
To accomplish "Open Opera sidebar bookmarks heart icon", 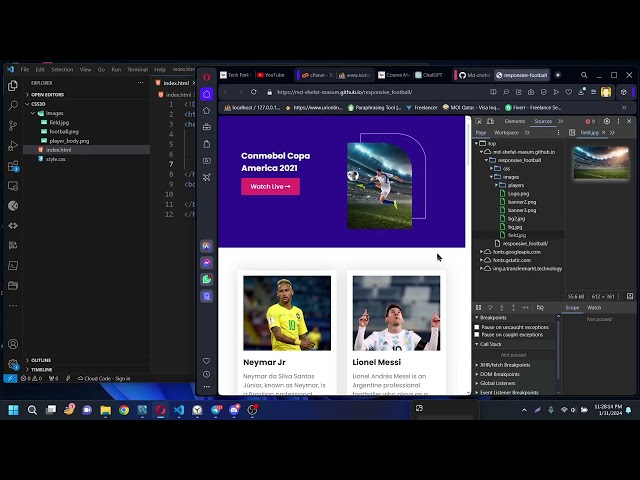I will click(x=207, y=361).
